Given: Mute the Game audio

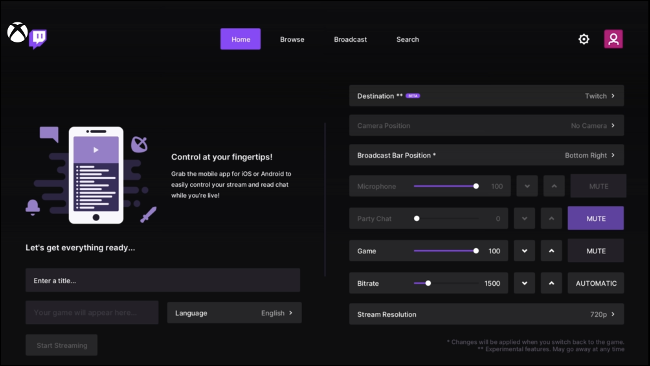Looking at the screenshot, I should pos(596,251).
